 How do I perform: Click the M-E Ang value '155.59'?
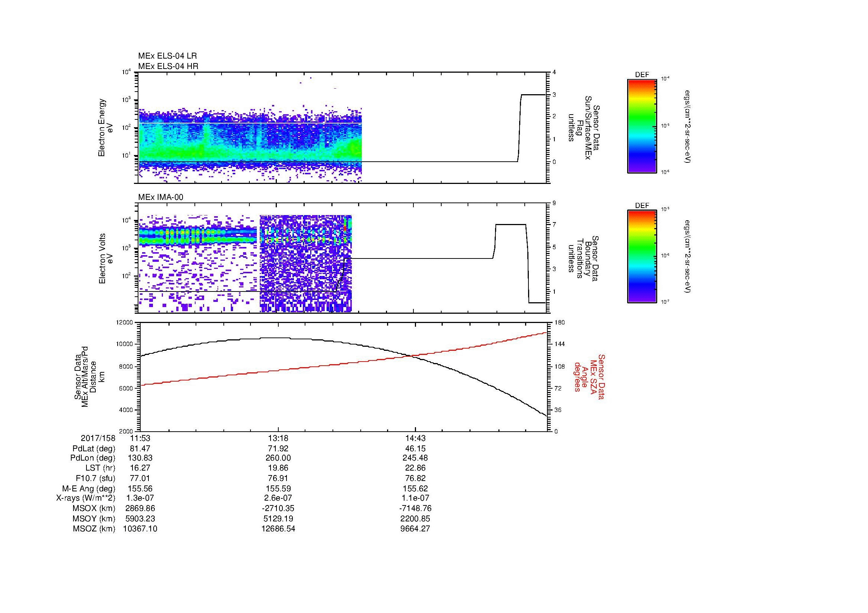(x=278, y=489)
